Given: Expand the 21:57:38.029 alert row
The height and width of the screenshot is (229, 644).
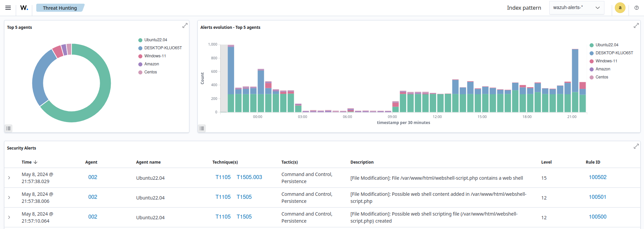Looking at the screenshot, I should coord(9,178).
